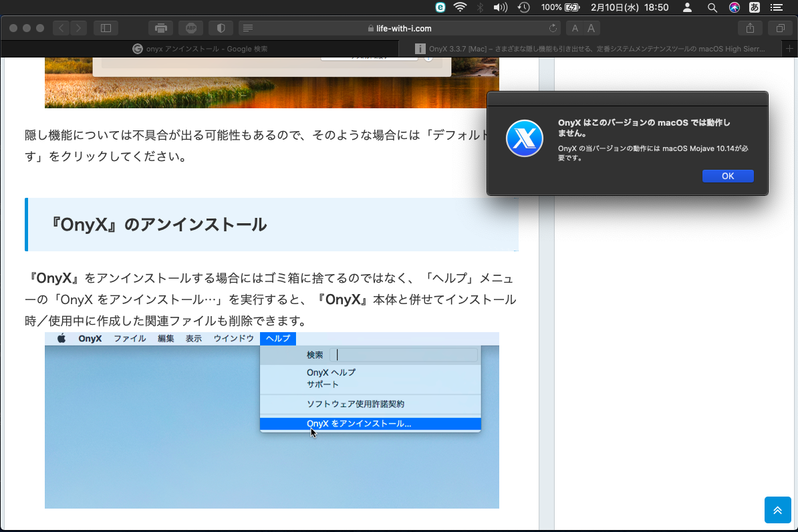
Task: Click the life-with-i.com address field
Action: click(400, 28)
